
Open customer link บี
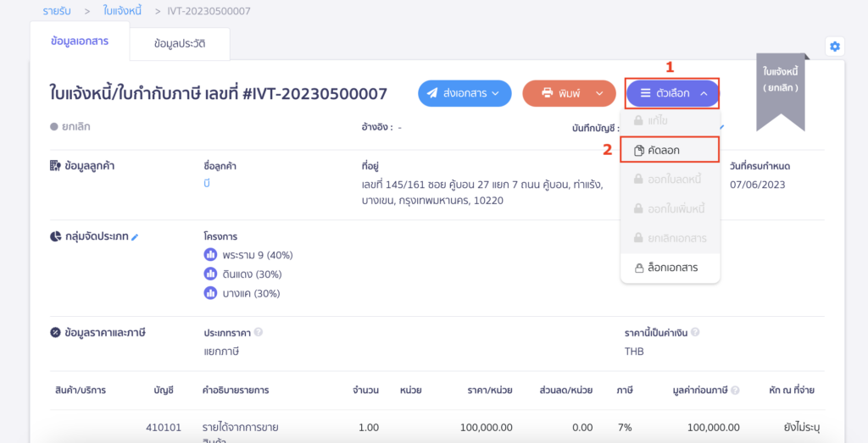tap(207, 184)
